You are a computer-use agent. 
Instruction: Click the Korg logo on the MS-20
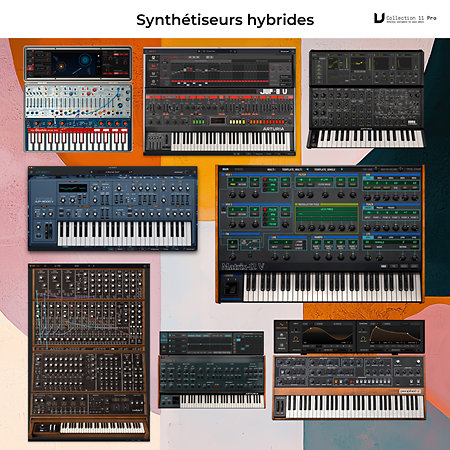coord(412,123)
